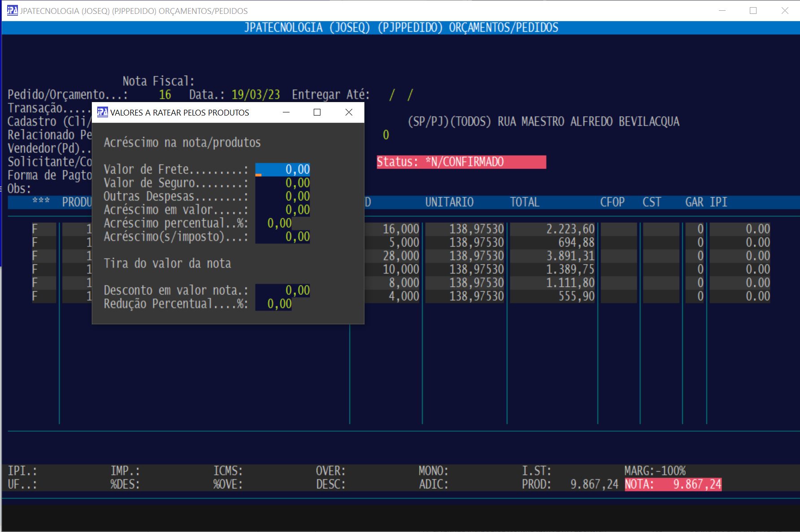Focus the Acréscimo em valor field

pyautogui.click(x=283, y=210)
